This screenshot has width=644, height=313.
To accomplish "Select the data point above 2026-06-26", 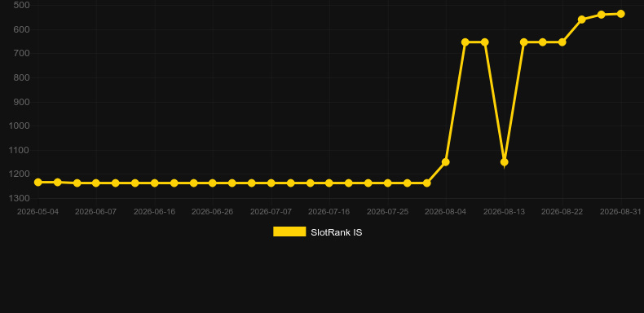I will [212, 183].
